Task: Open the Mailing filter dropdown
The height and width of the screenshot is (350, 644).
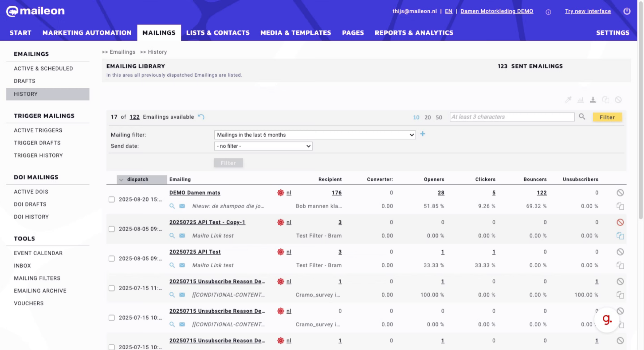Action: [315, 135]
